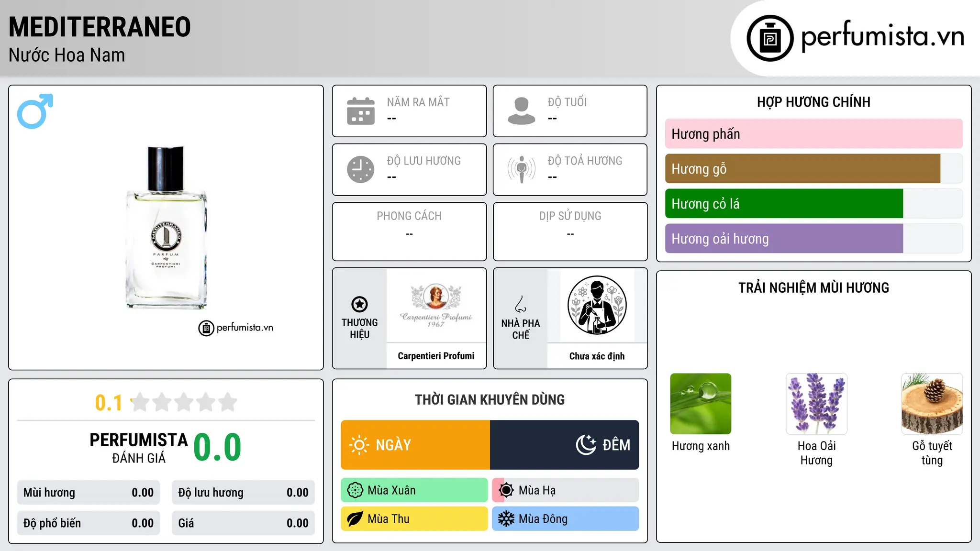
Task: Click the grey star rating icons
Action: pos(184,402)
